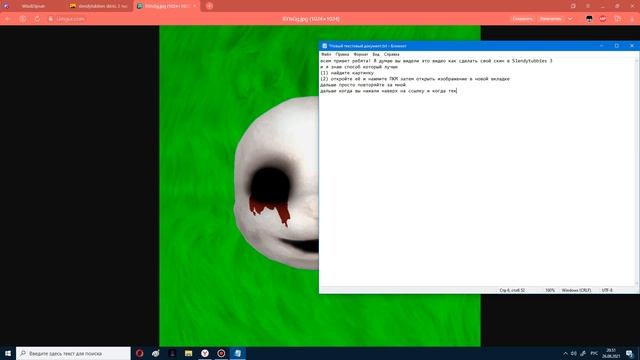
Task: Click the Yandex logo icon at browser top-left
Action: (6, 6)
